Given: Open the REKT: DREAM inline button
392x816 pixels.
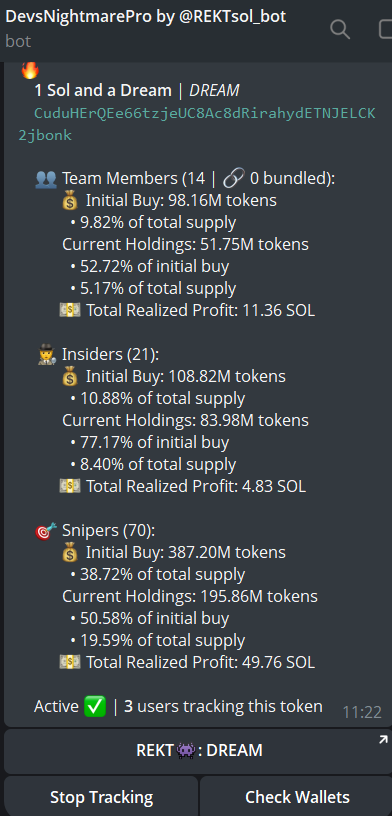Looking at the screenshot, I should pos(198,750).
